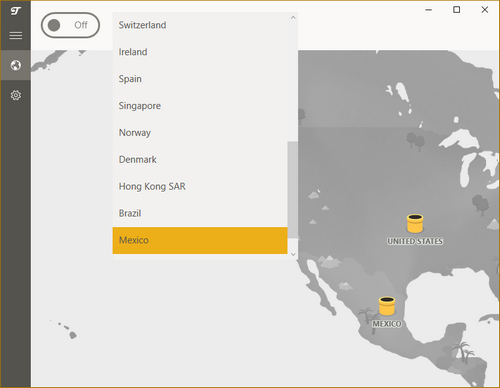The image size is (500, 388).
Task: Toggle the VPN connection switch on
Action: (70, 25)
